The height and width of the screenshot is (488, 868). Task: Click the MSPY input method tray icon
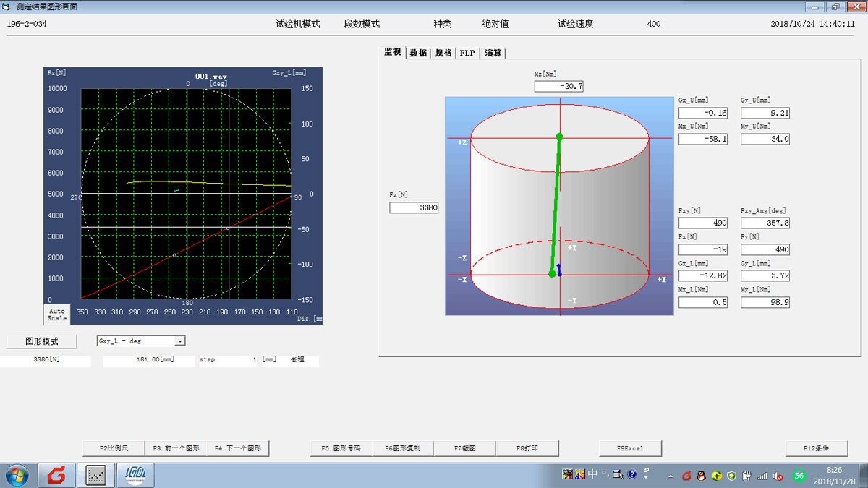[x=568, y=474]
